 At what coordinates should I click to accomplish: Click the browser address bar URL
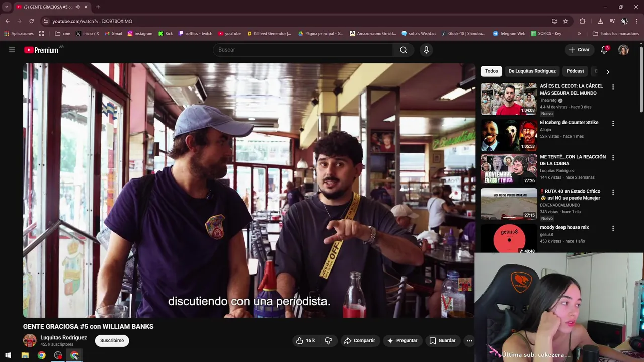tap(93, 21)
